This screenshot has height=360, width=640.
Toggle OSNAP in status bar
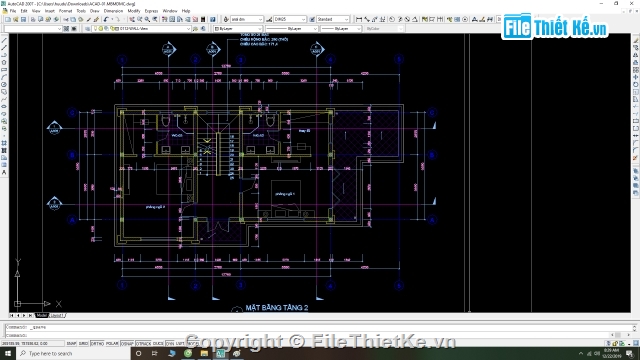[x=127, y=344]
